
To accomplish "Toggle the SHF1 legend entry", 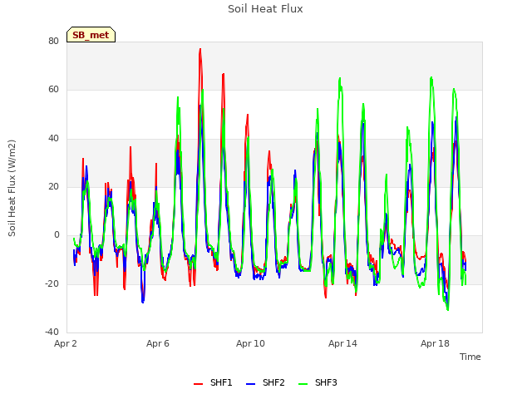I will tap(213, 382).
